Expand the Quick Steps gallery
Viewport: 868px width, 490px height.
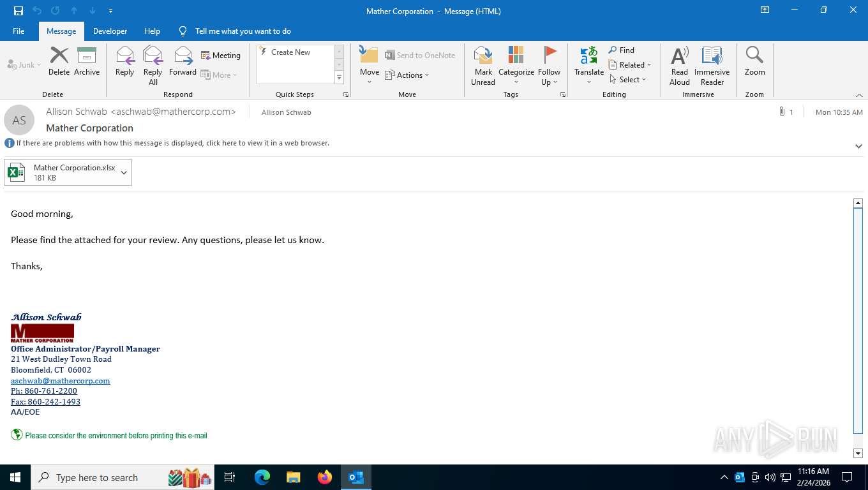tap(340, 78)
